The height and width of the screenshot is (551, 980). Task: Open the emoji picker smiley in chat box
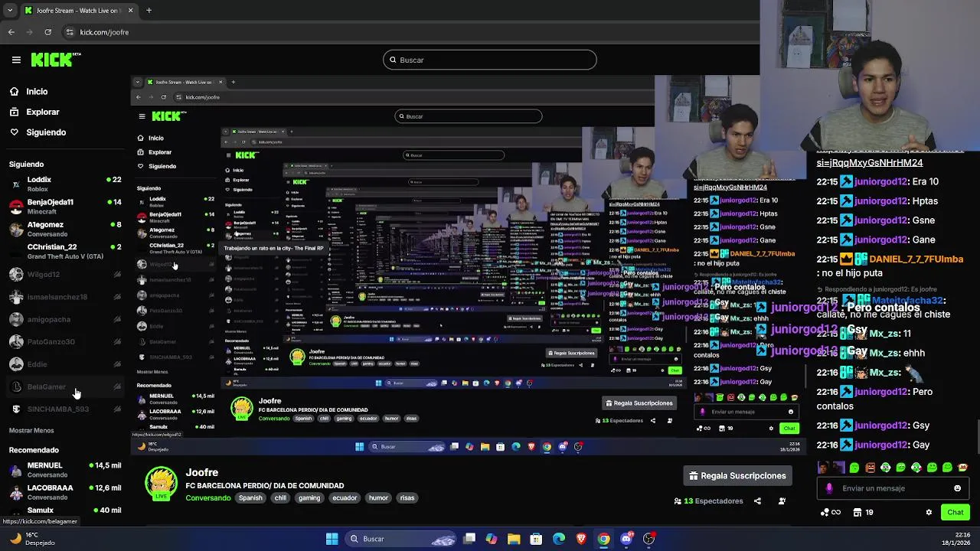point(957,488)
